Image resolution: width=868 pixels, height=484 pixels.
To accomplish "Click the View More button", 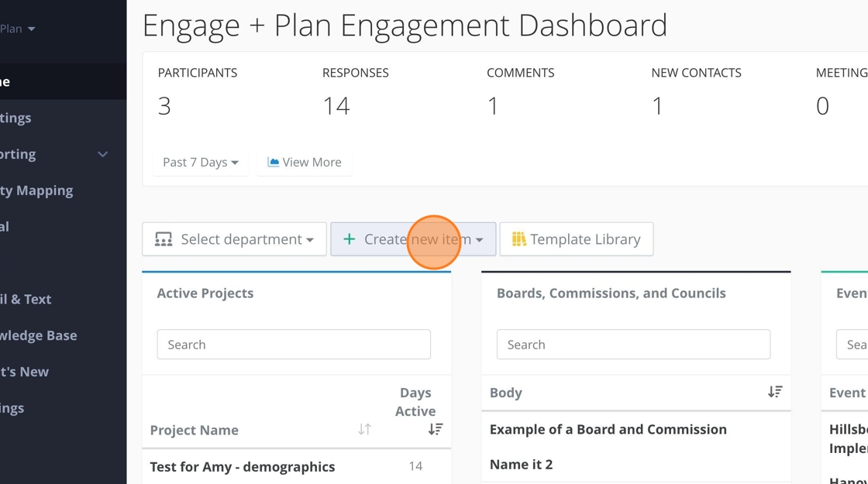I will click(305, 162).
